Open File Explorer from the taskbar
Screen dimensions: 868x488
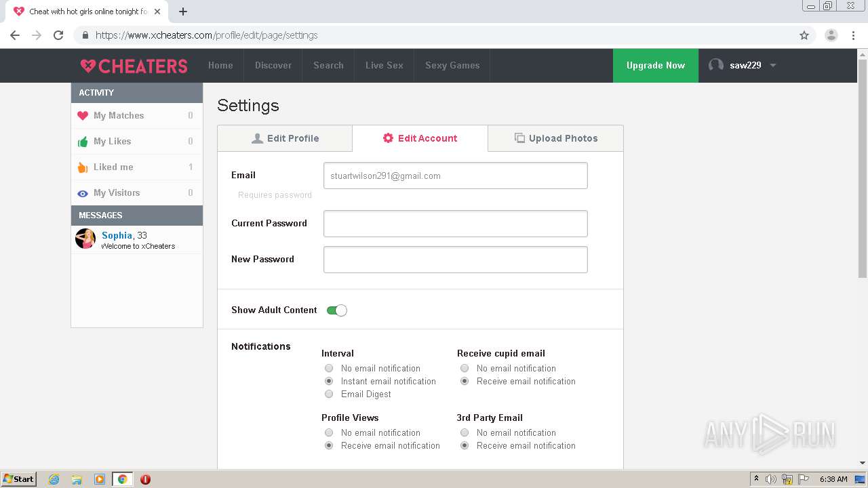pos(77,479)
